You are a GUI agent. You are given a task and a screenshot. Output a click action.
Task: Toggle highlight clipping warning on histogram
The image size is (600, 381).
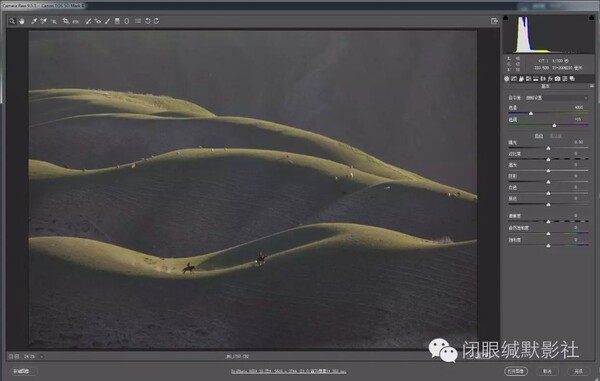592,18
